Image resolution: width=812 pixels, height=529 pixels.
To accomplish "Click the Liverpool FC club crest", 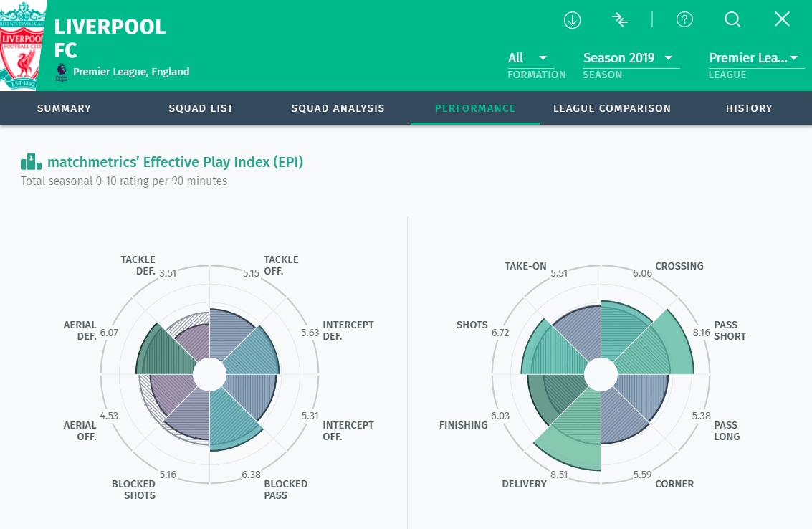I will pos(22,46).
